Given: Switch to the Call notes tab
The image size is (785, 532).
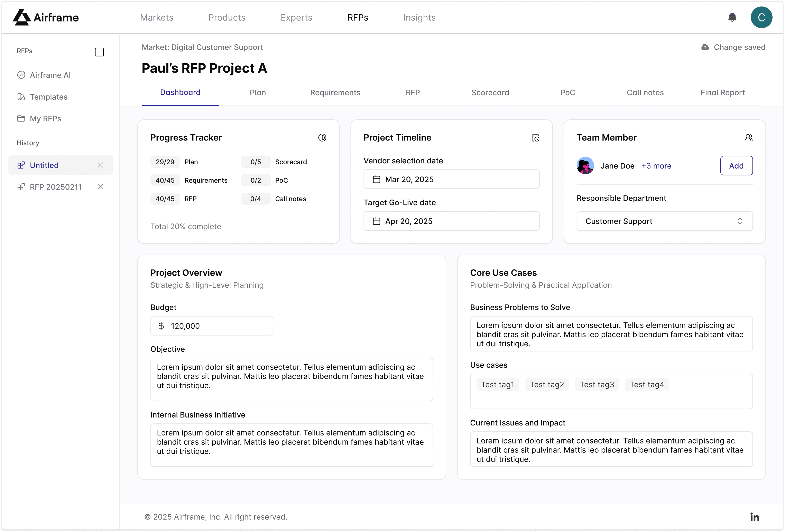Looking at the screenshot, I should coord(645,93).
